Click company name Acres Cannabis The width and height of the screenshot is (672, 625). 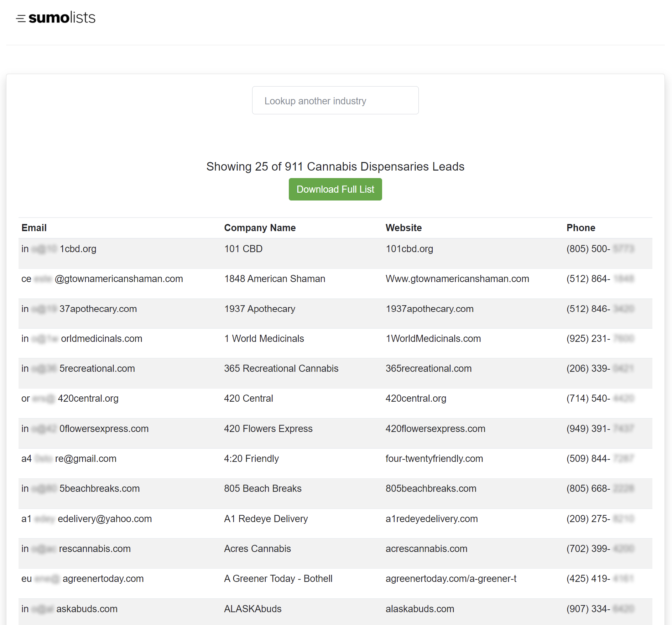257,549
